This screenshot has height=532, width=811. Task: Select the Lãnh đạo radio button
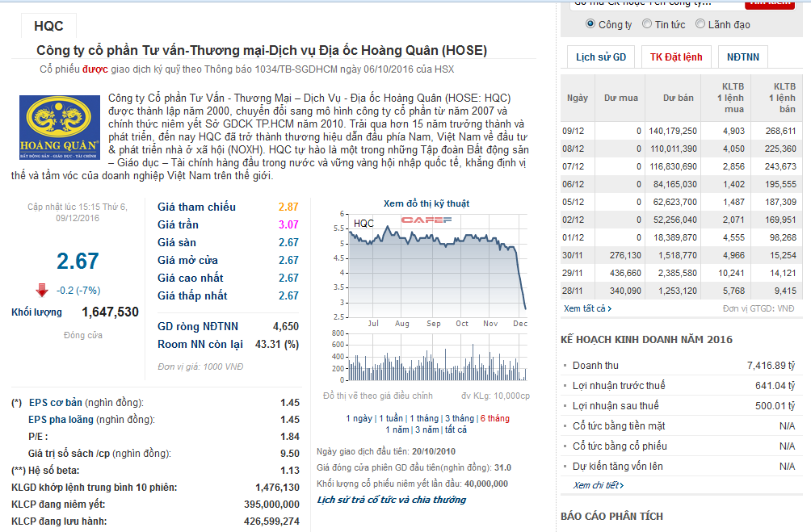click(x=700, y=23)
